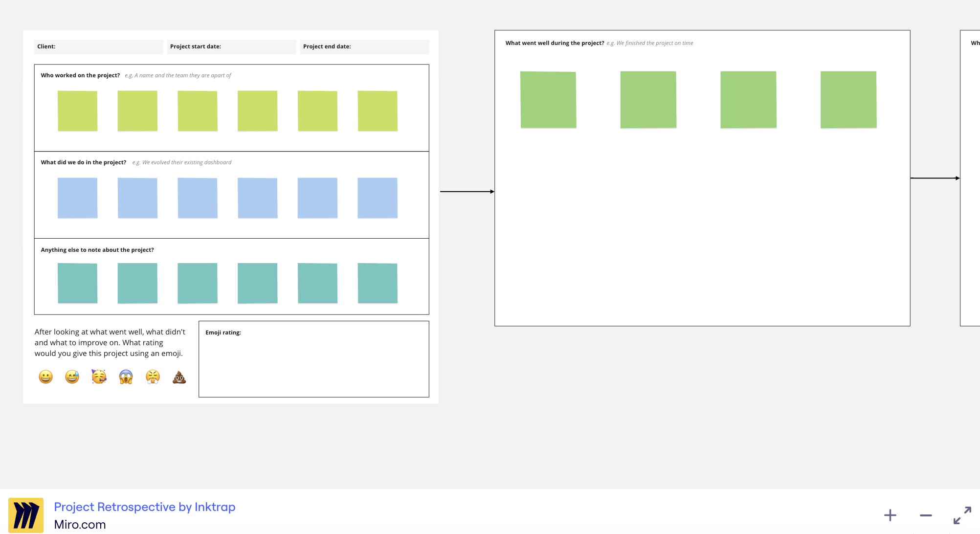Image resolution: width=980 pixels, height=534 pixels.
Task: Select the grinning face emoji rating
Action: point(45,377)
